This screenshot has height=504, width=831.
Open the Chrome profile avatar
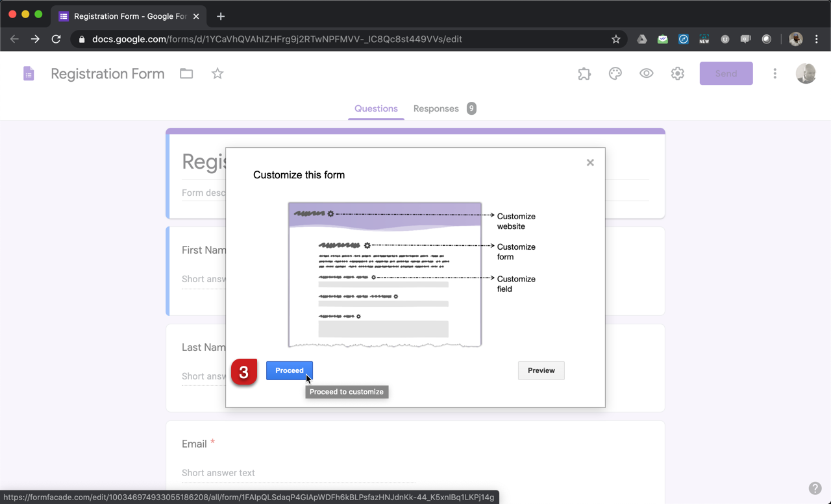795,39
